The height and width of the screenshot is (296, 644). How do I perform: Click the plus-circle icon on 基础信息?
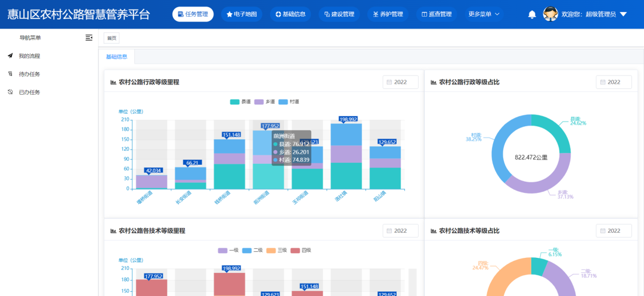(278, 14)
